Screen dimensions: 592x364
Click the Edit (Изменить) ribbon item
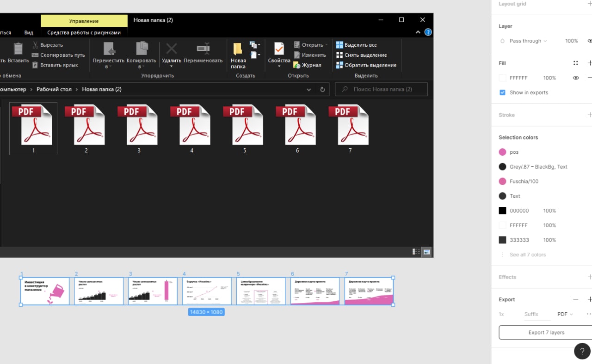309,55
